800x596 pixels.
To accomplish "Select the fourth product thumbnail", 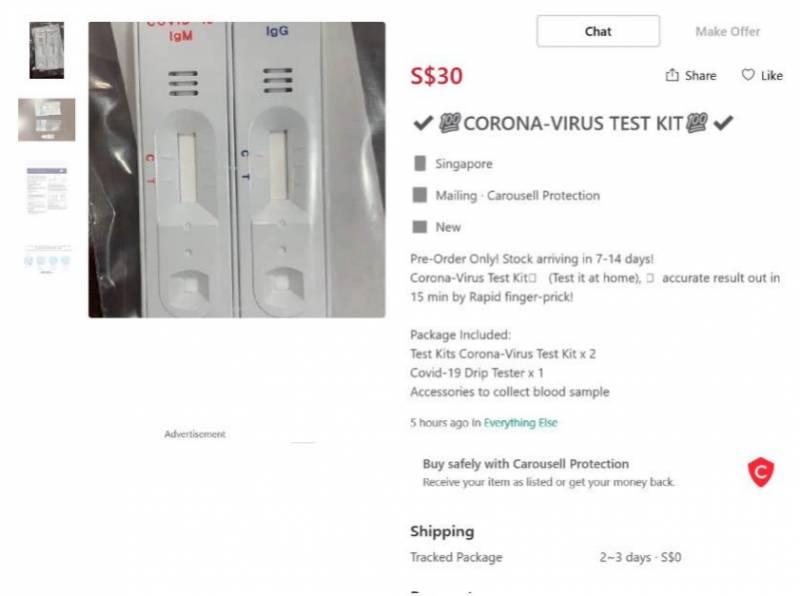I will 46,259.
